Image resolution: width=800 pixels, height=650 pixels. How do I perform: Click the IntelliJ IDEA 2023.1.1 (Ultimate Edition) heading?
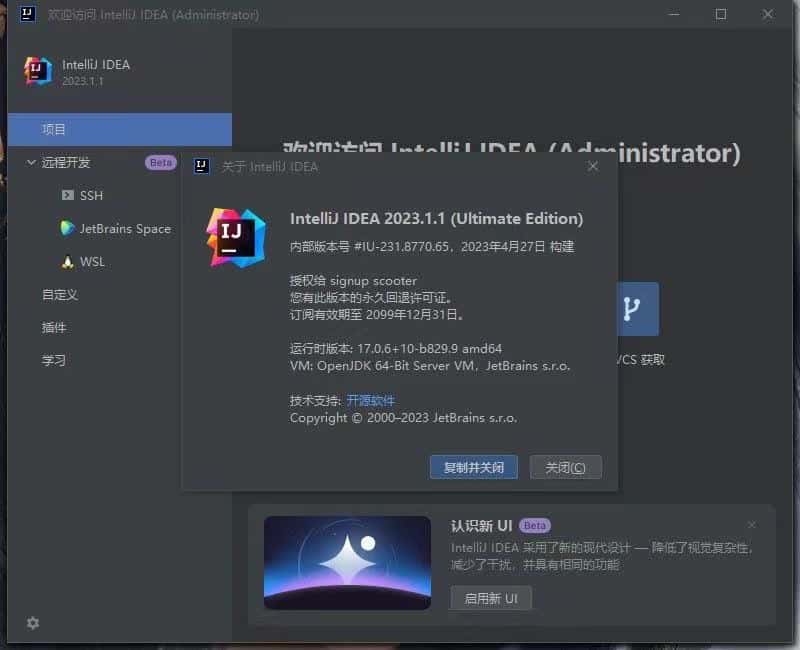click(436, 218)
